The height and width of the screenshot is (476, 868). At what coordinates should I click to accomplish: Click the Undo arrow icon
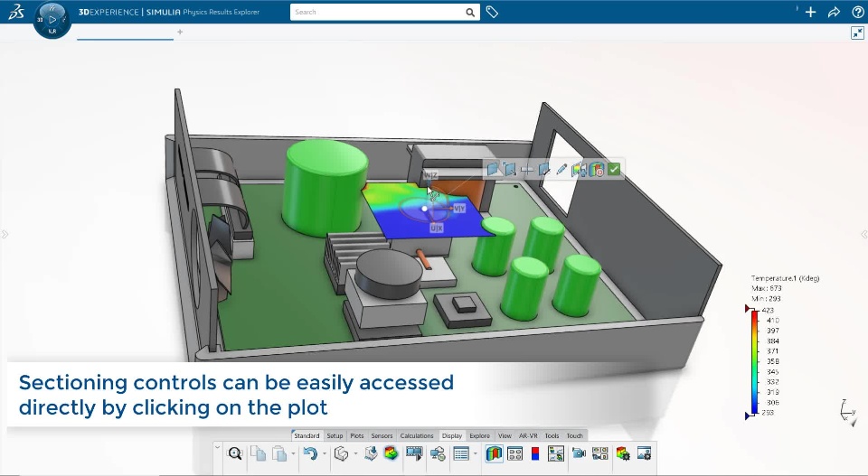click(x=310, y=454)
